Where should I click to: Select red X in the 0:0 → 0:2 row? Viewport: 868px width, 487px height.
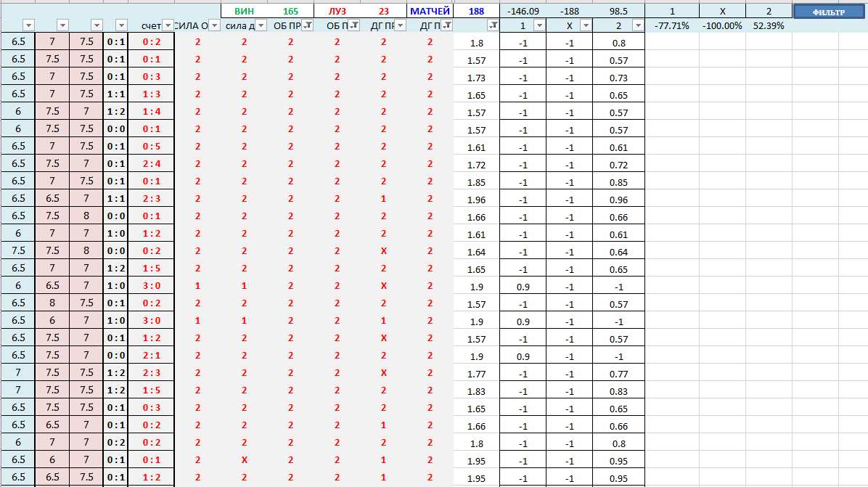[x=384, y=250]
